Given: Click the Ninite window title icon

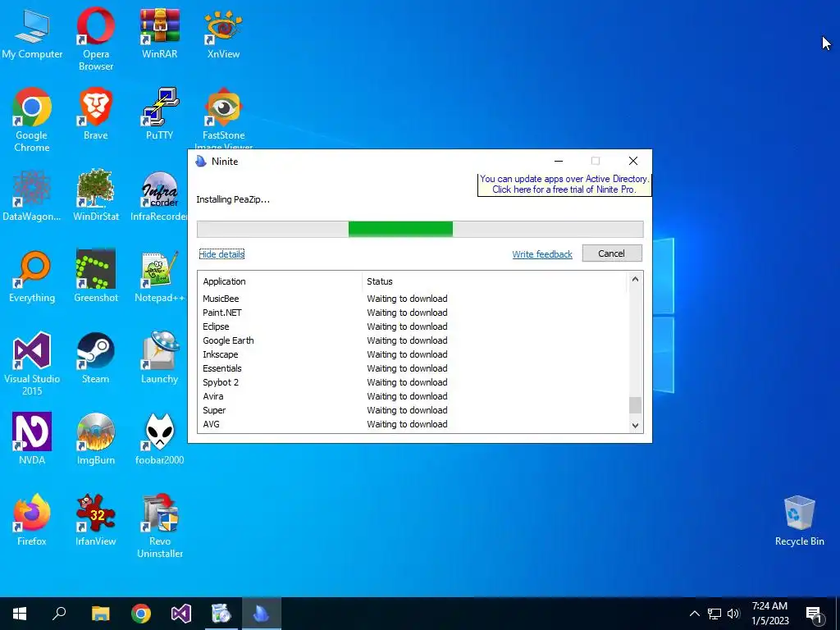Looking at the screenshot, I should click(x=201, y=162).
